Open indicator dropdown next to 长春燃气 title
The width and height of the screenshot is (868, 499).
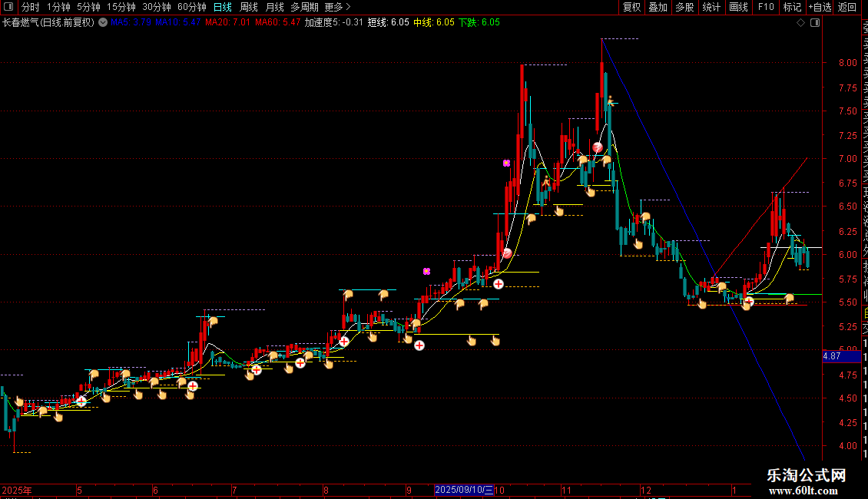click(103, 23)
